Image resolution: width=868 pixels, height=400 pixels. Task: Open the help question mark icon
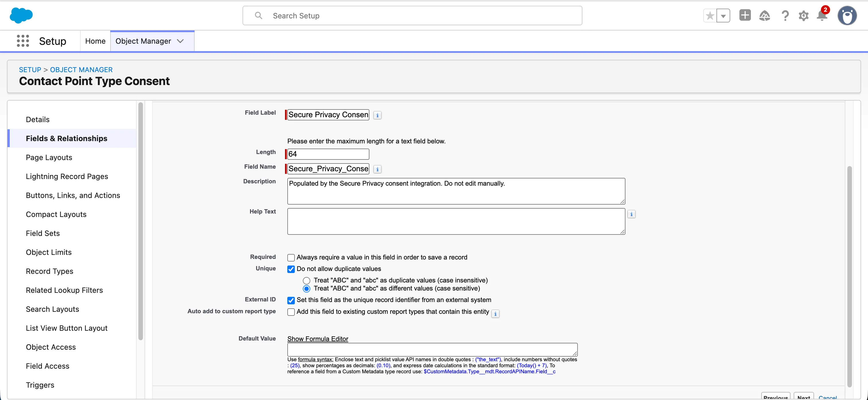(785, 16)
